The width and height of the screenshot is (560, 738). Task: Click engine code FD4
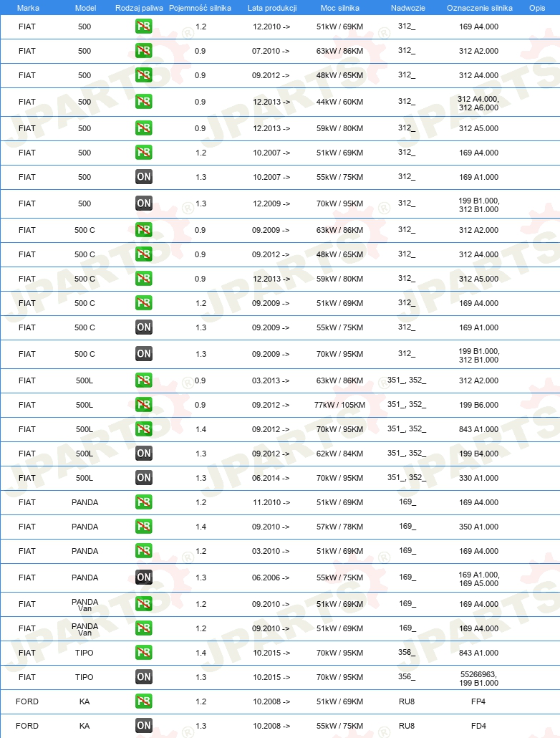478,726
